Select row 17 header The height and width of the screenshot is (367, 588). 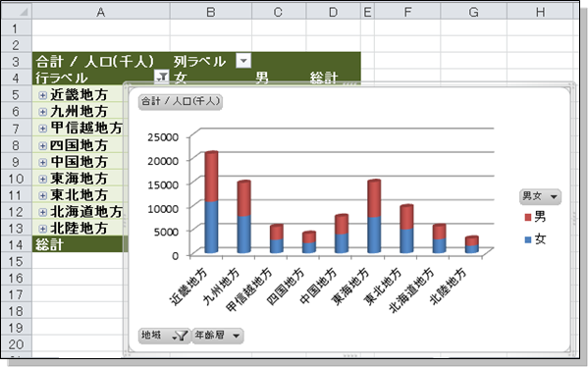tap(17, 294)
